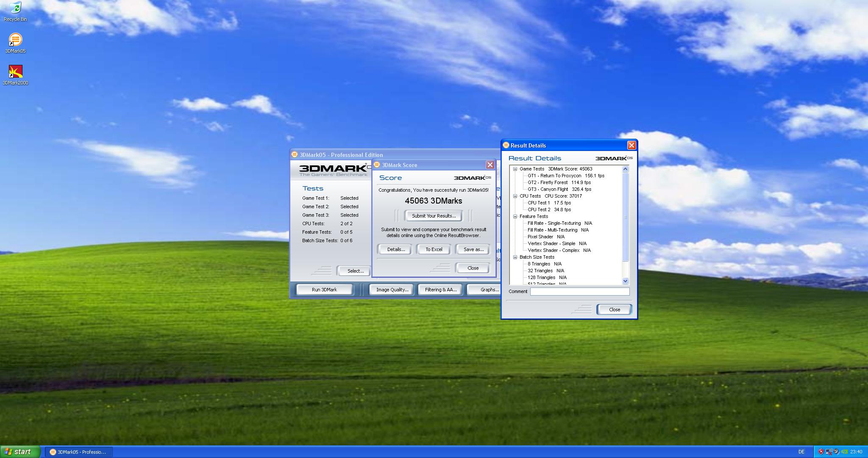Image resolution: width=868 pixels, height=458 pixels.
Task: Click the Save as... button
Action: tap(473, 249)
